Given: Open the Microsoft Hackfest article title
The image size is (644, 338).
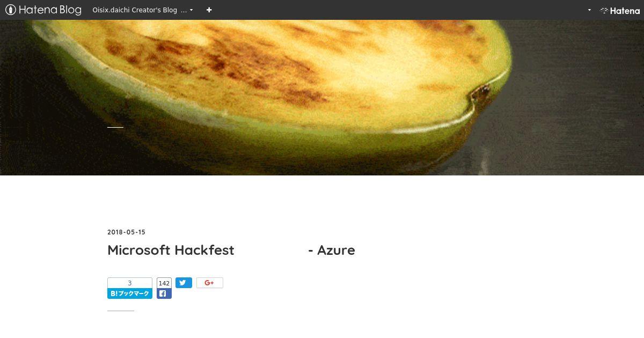Looking at the screenshot, I should pyautogui.click(x=231, y=250).
